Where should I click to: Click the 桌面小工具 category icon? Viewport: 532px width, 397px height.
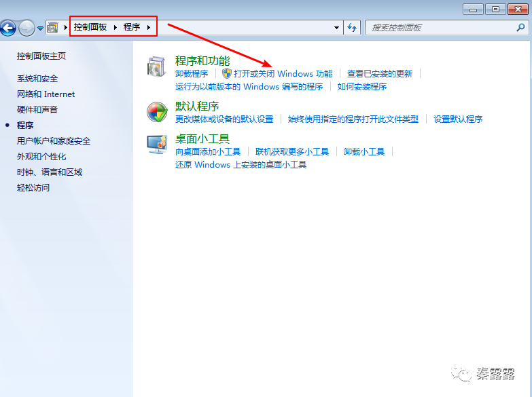(157, 145)
